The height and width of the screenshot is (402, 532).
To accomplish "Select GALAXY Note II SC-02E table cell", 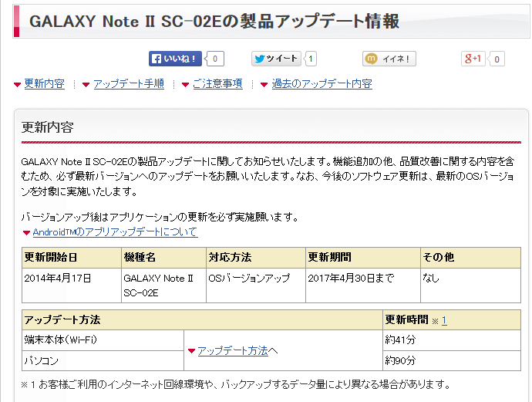I will 164,285.
